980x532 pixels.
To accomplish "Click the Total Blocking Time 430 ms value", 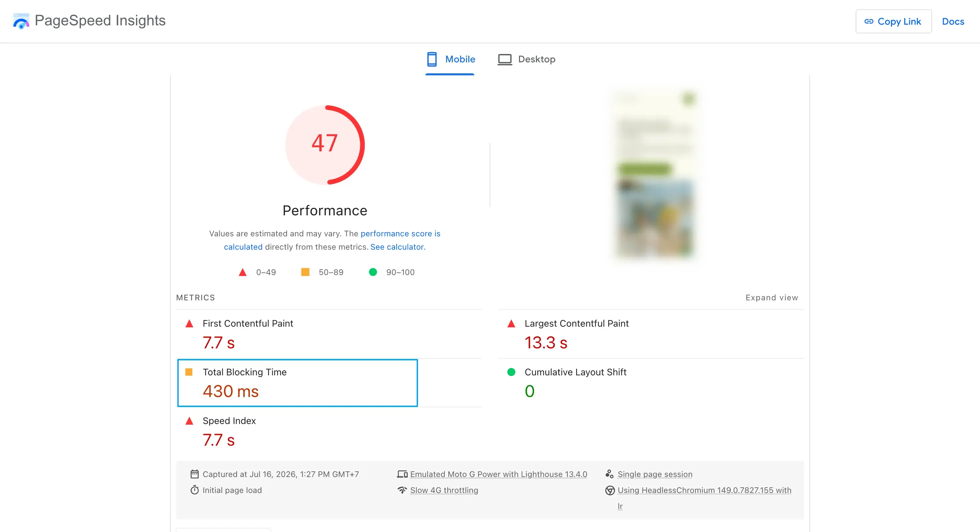I will pyautogui.click(x=231, y=391).
